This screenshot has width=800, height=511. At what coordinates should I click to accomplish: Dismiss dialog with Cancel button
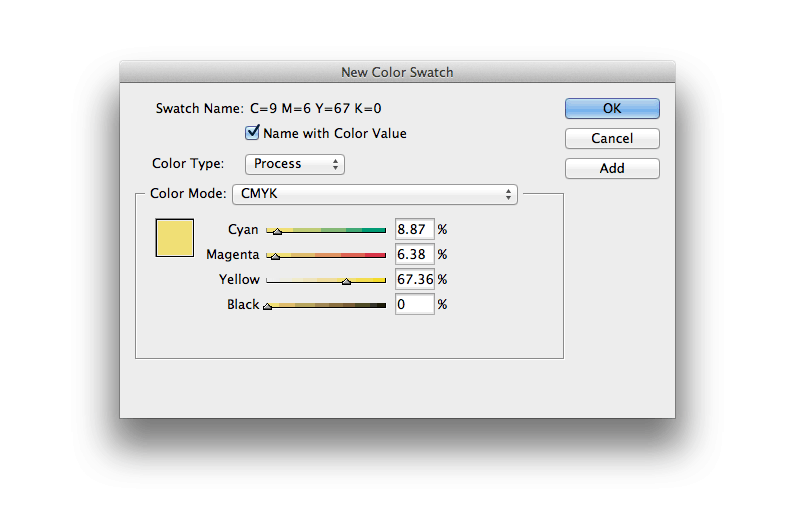pyautogui.click(x=612, y=139)
